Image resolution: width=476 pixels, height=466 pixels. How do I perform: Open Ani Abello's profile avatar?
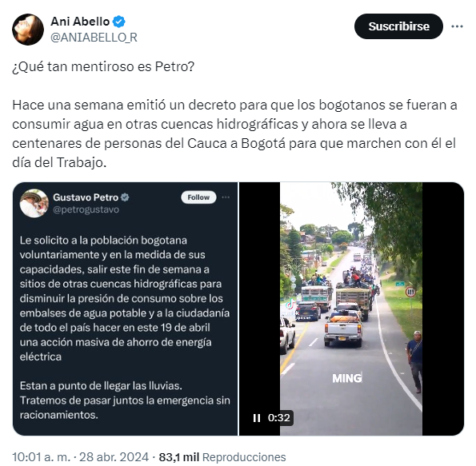28,30
